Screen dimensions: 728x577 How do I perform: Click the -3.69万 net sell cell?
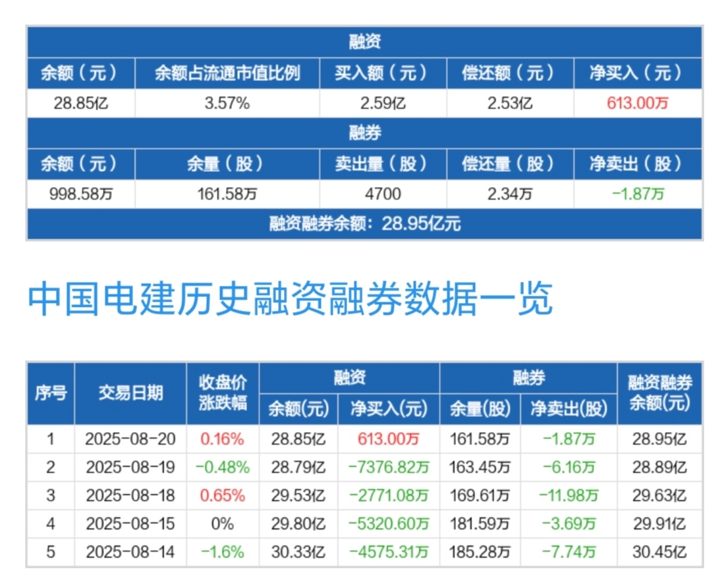(x=569, y=524)
